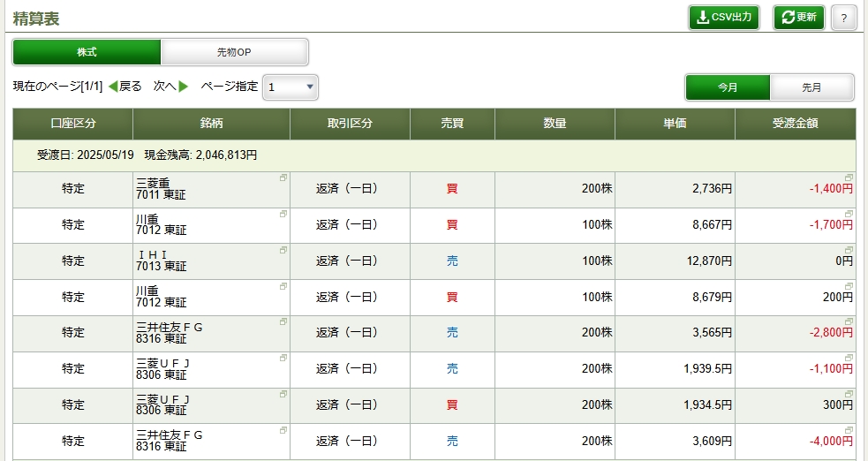The width and height of the screenshot is (868, 461).
Task: Go back with the 戻る link
Action: 125,87
